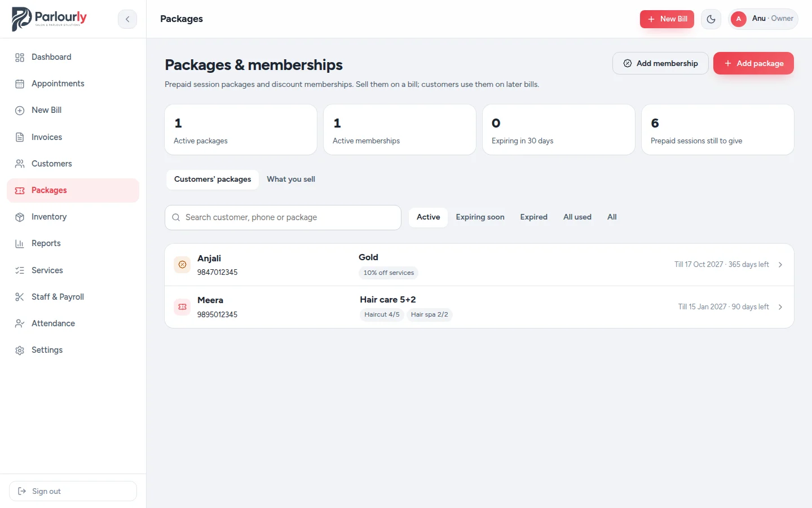The height and width of the screenshot is (508, 812).
Task: Click the Active packages stat card
Action: [x=241, y=129]
